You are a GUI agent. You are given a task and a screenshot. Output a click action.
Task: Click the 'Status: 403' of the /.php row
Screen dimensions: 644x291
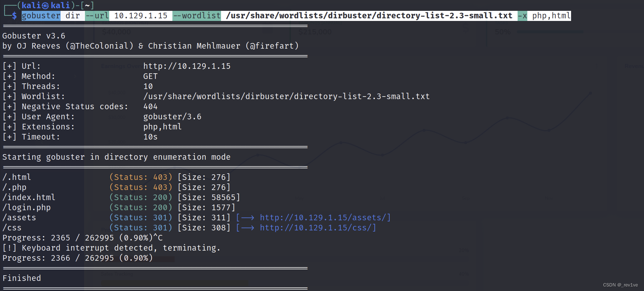141,187
